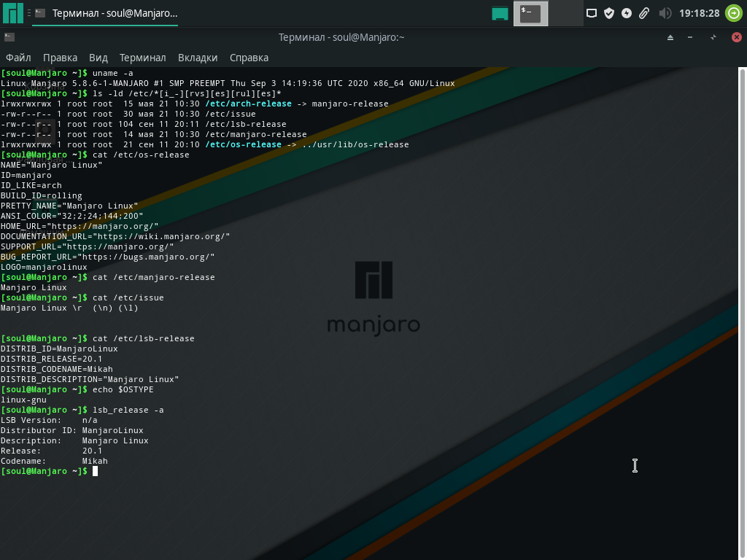This screenshot has width=747, height=560.
Task: Click the "echo $OSTYPE" command
Action: (123, 389)
